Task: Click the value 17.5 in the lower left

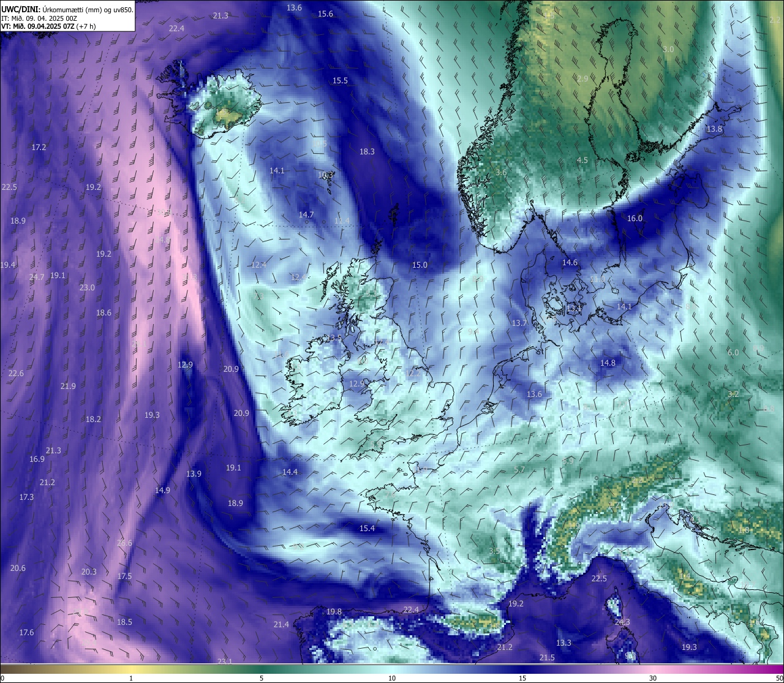Action: click(124, 576)
